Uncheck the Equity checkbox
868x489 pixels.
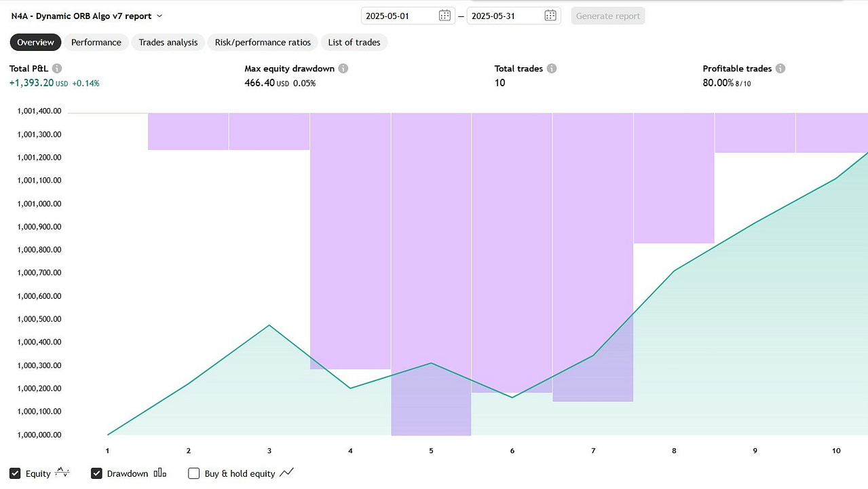[15, 473]
